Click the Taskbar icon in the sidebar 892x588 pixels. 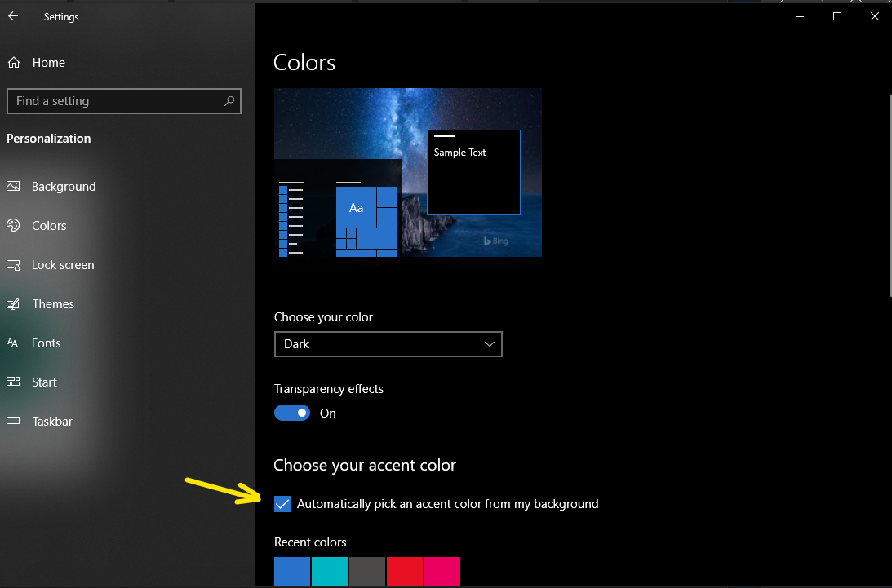coord(13,421)
